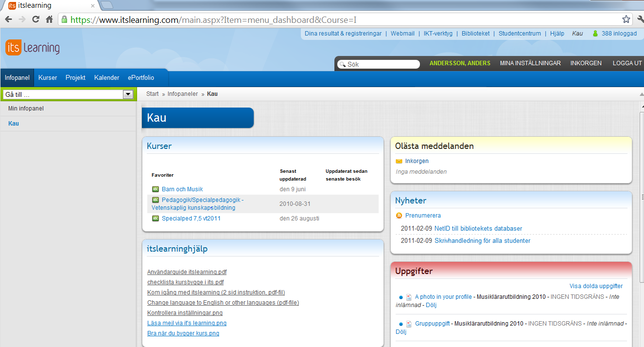Click the ANDERSSON, ANDERS user name

[x=460, y=63]
